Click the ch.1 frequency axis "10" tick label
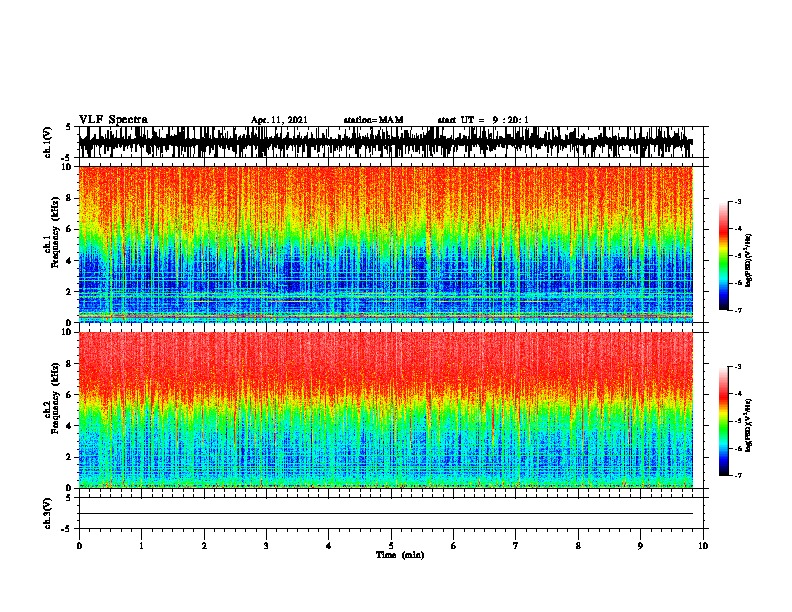The width and height of the screenshot is (792, 612). (x=68, y=167)
